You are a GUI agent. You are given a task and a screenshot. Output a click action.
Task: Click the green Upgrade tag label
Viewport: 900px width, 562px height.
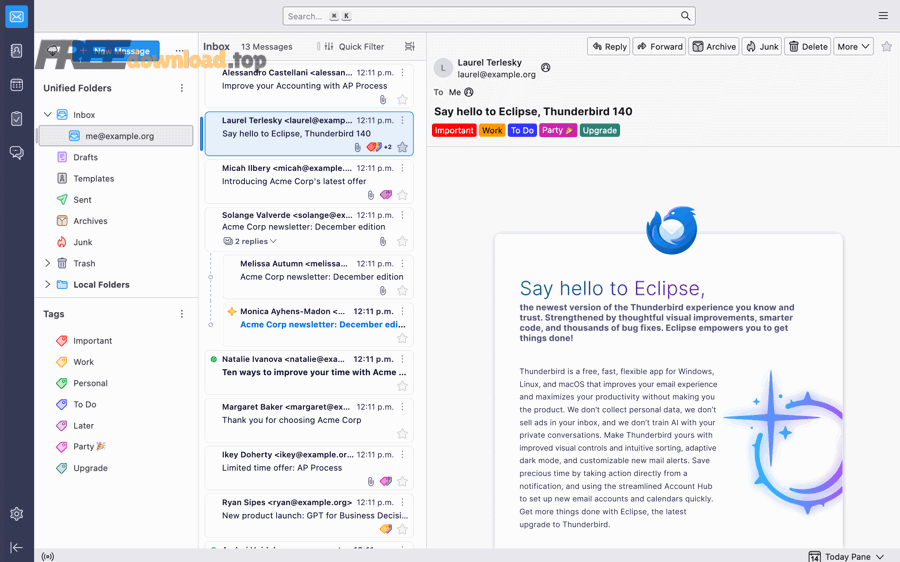pyautogui.click(x=600, y=130)
